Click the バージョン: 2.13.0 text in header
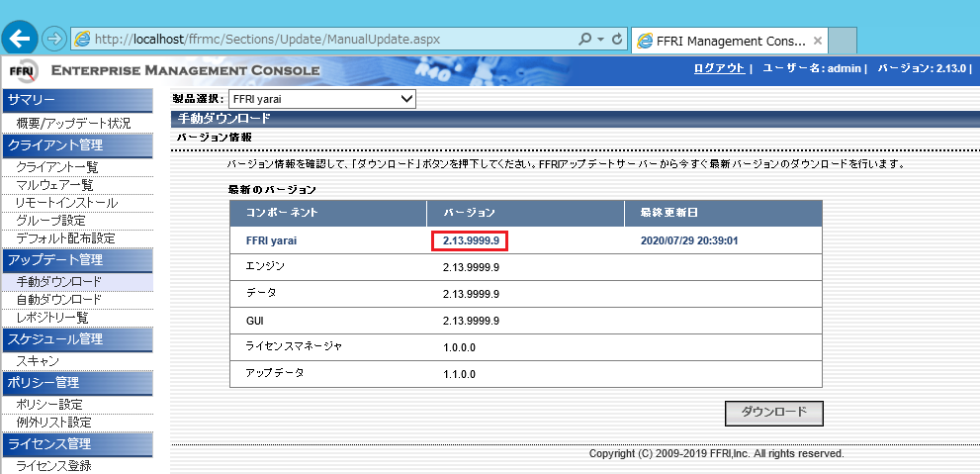Image resolution: width=980 pixels, height=474 pixels. pos(922,69)
